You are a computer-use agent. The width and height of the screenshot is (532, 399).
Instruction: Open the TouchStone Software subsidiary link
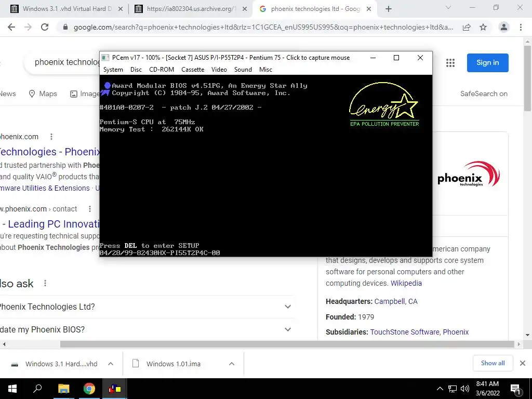click(x=404, y=332)
